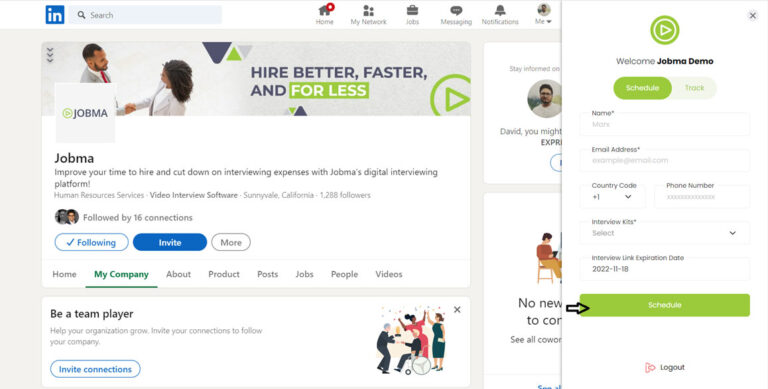
Task: Click the Following button
Action: tap(92, 243)
